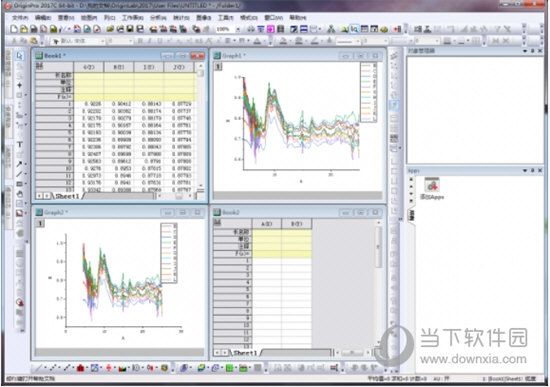Select the Pan hand tool
Screen dimensions: 550x387
[x=20, y=194]
